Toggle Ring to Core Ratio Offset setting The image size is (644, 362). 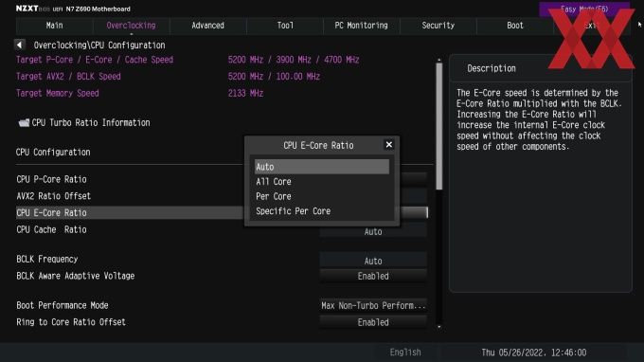pyautogui.click(x=373, y=322)
